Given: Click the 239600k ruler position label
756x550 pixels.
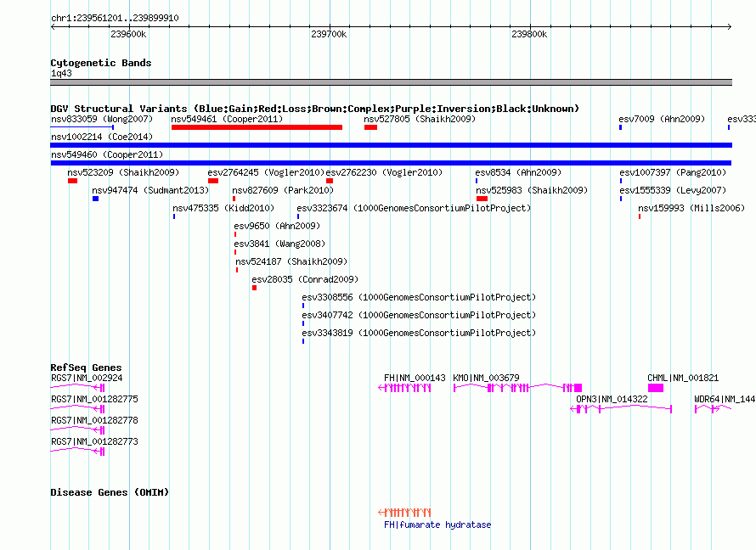Looking at the screenshot, I should (x=128, y=34).
